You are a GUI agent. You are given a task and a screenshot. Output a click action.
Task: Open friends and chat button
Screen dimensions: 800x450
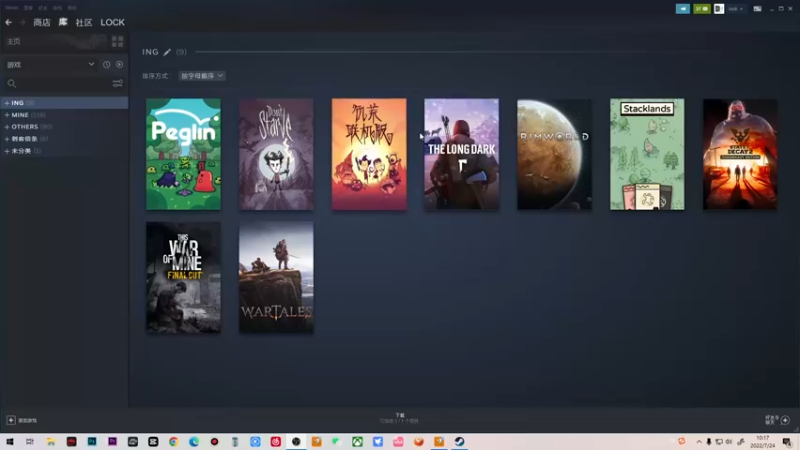click(778, 420)
